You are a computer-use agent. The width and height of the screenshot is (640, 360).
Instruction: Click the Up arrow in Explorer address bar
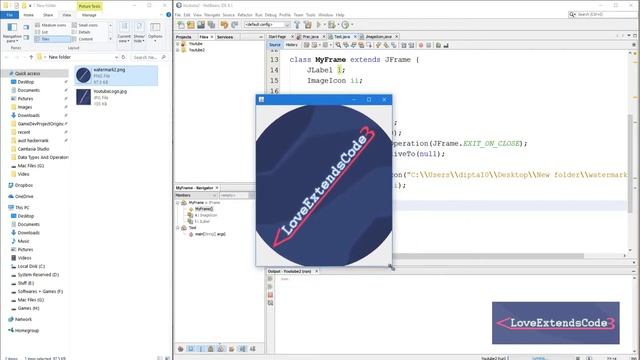31,57
